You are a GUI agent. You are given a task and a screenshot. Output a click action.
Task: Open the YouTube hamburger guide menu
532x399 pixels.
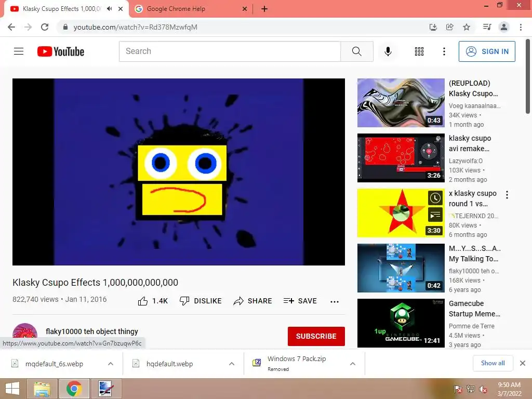pos(19,51)
